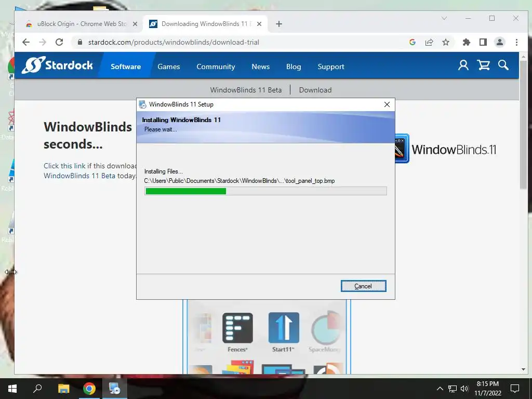This screenshot has width=532, height=399.
Task: Open the Chrome three-dot menu
Action: click(516, 42)
